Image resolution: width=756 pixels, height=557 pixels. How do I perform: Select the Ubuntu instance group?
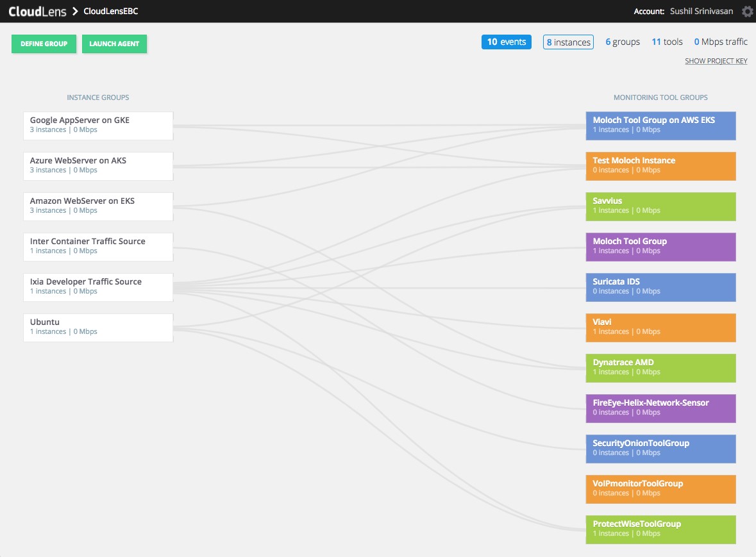(97, 327)
